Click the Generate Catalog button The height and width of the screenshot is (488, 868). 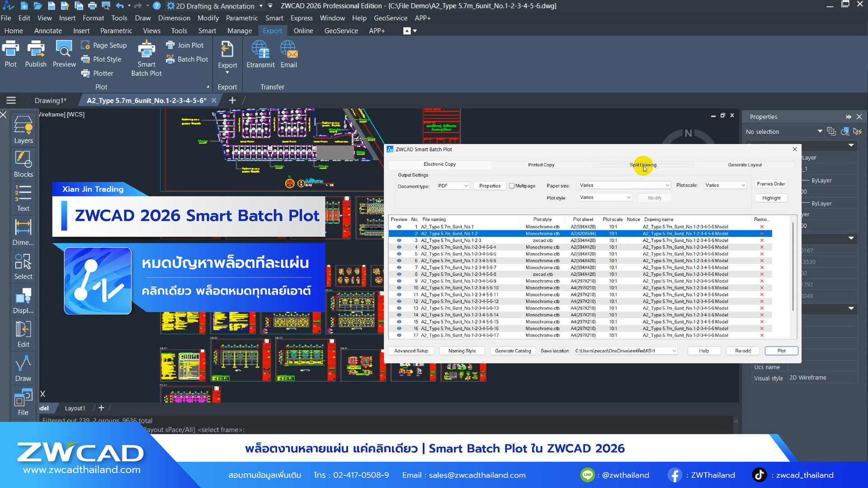point(513,351)
